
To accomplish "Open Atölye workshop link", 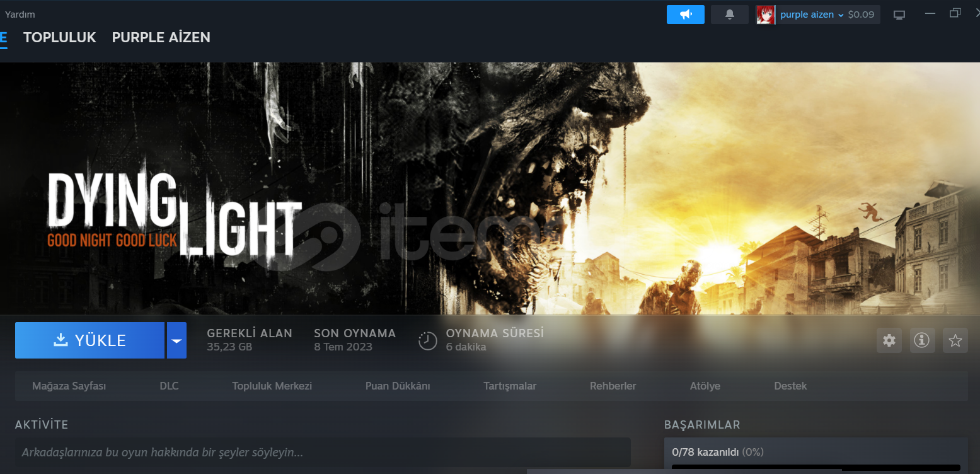I will point(705,386).
